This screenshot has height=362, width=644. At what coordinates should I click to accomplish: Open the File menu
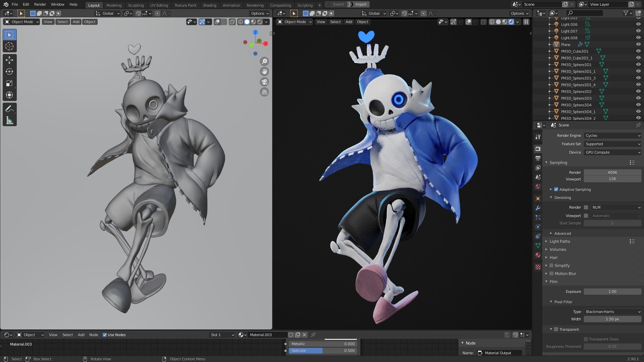[x=15, y=4]
